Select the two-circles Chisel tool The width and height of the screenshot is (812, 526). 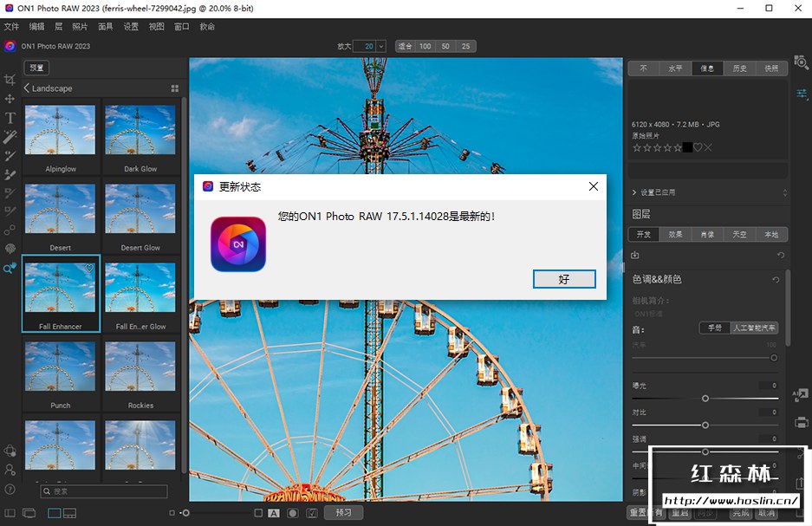pos(10,230)
